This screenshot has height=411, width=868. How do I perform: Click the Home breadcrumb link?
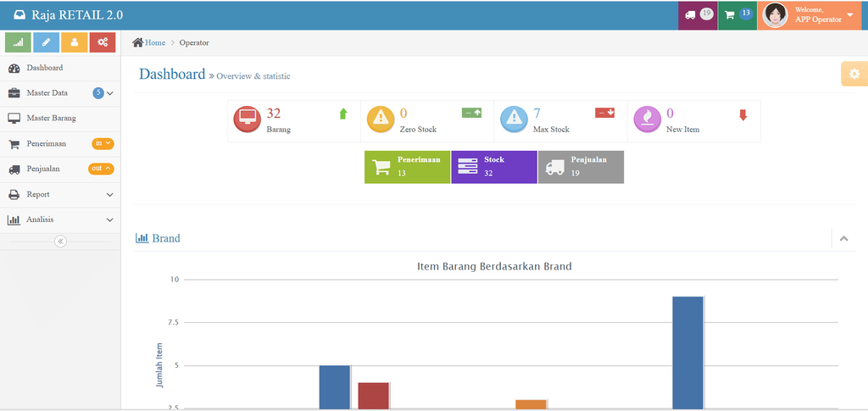[155, 42]
